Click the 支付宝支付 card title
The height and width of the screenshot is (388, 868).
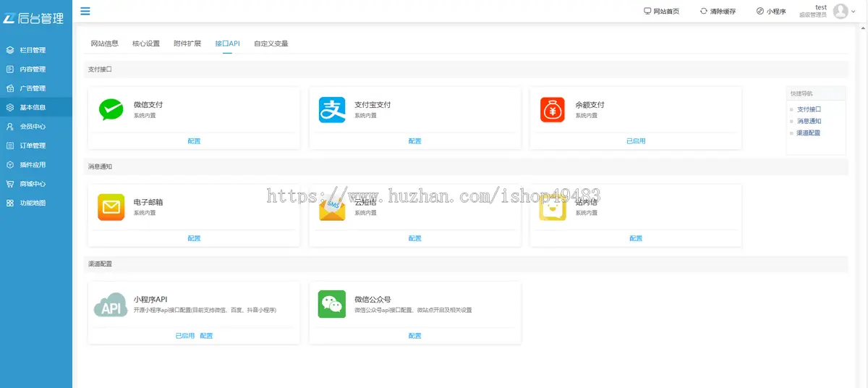click(x=373, y=105)
